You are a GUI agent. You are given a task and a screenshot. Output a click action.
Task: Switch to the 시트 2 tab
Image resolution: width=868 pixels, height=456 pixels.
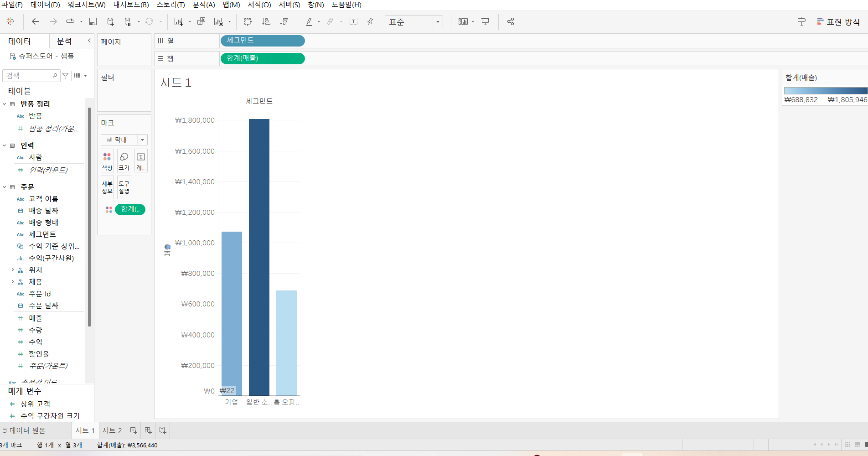(x=112, y=430)
